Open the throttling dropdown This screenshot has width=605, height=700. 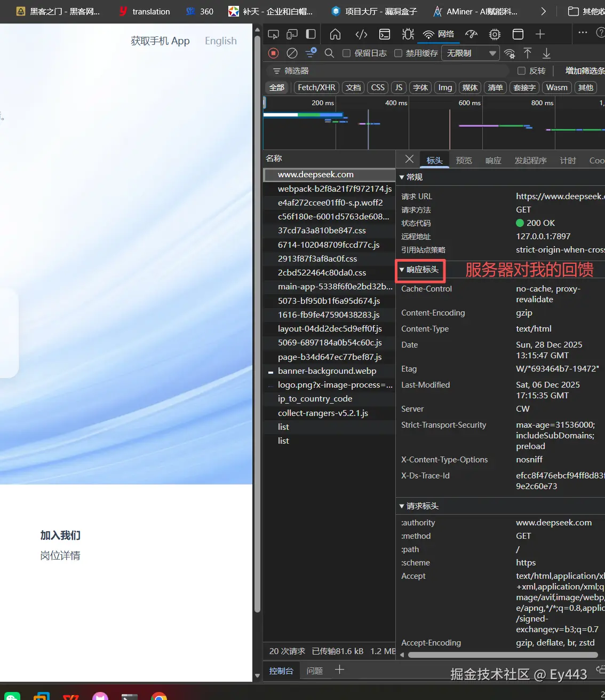click(470, 53)
